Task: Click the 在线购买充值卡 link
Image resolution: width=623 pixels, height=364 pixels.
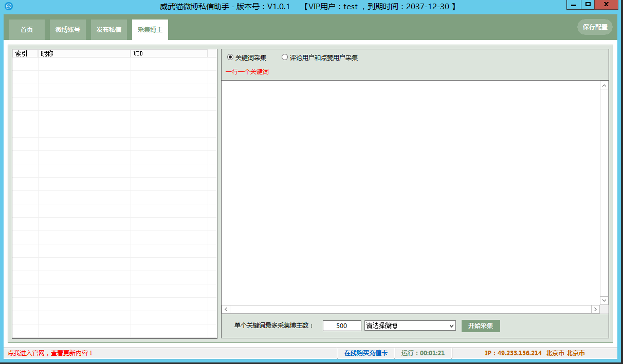Action: pos(366,353)
